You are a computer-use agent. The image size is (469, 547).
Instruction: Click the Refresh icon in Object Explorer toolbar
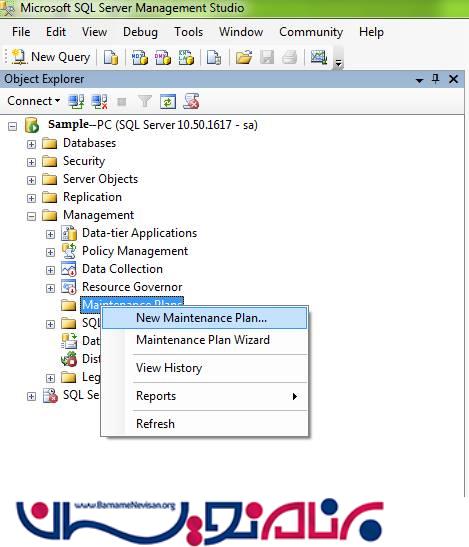(168, 102)
